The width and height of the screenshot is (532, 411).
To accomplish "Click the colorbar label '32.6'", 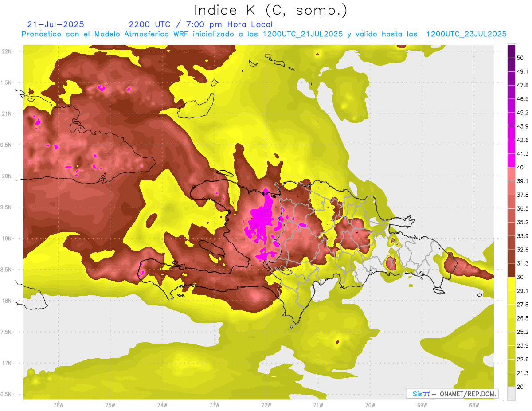I will (523, 250).
